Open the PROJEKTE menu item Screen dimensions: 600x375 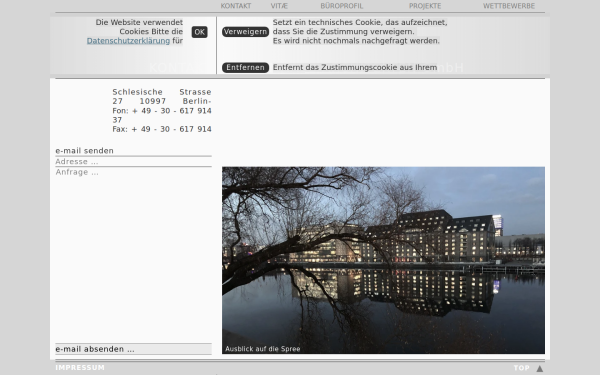click(x=425, y=6)
